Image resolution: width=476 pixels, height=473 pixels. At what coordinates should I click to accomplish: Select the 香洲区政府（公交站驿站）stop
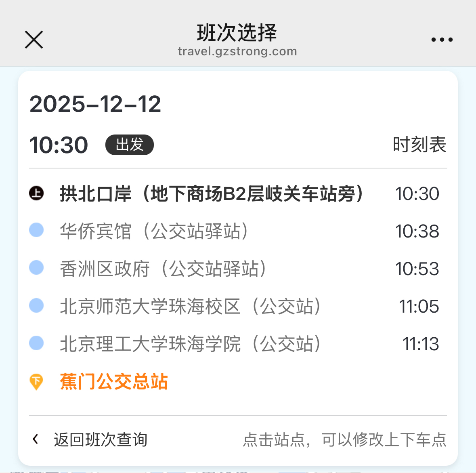[163, 269]
